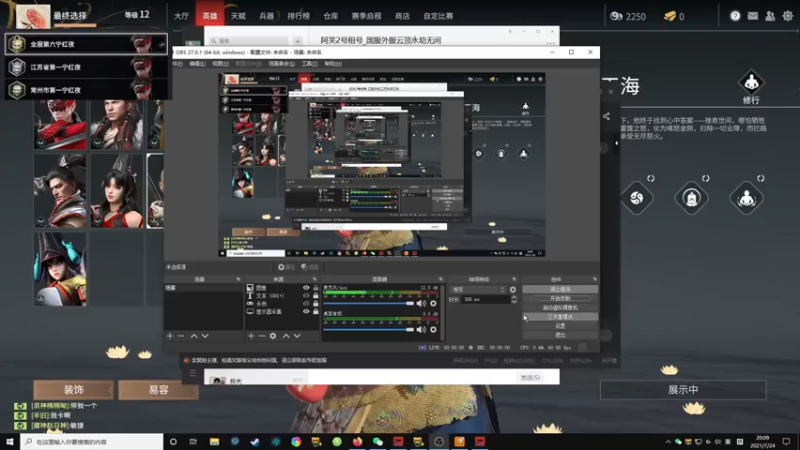
Task: Open OBS 文件(F) menu
Action: click(178, 64)
